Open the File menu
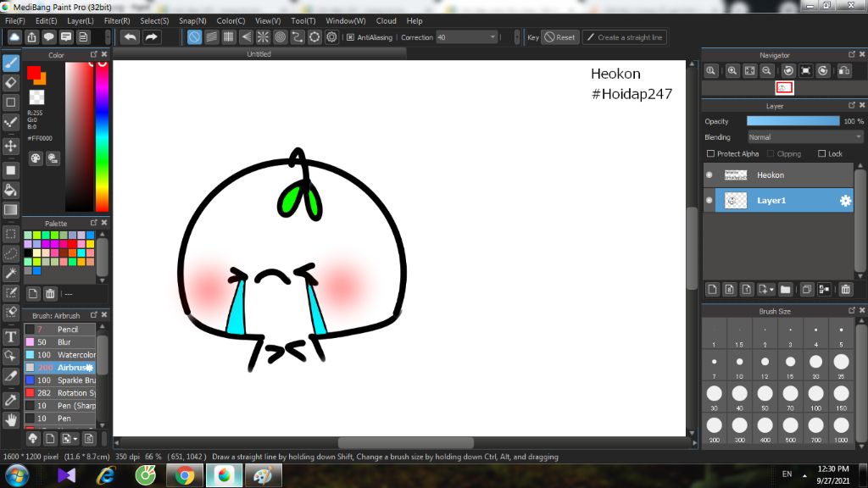 (15, 21)
